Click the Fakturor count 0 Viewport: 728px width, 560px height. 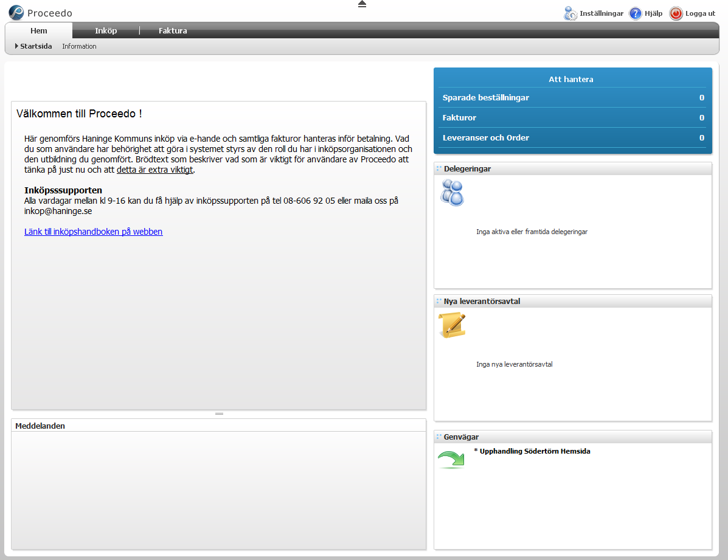coord(701,117)
